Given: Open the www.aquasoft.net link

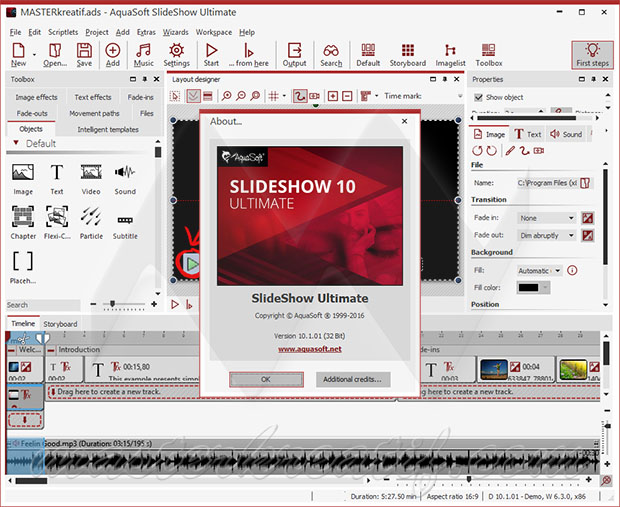Looking at the screenshot, I should [x=310, y=349].
